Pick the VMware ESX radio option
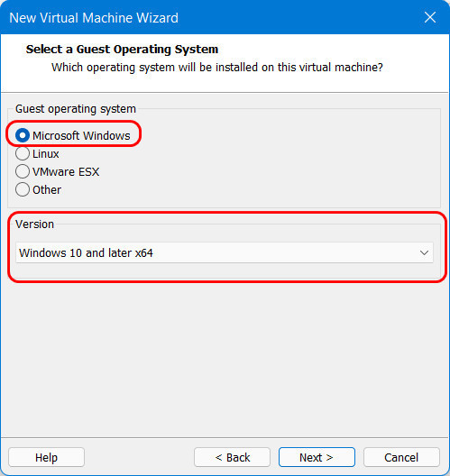The width and height of the screenshot is (450, 476). click(x=23, y=171)
